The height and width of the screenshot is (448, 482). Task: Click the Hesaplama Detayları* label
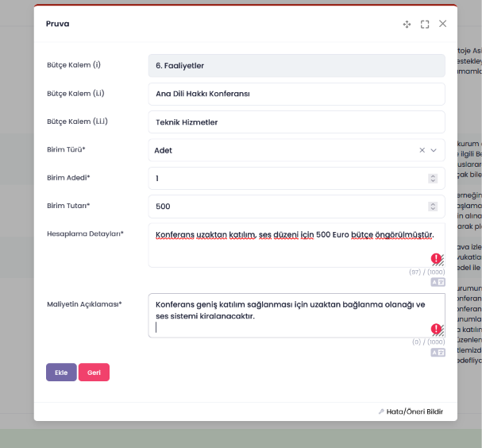tap(85, 234)
